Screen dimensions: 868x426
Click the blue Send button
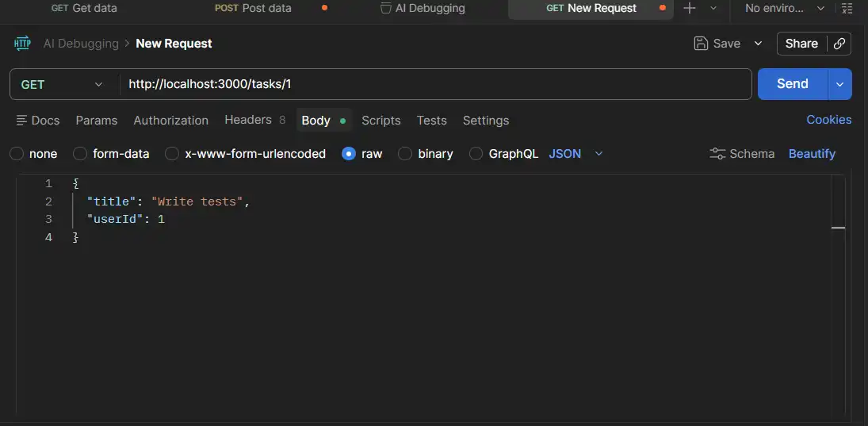792,84
